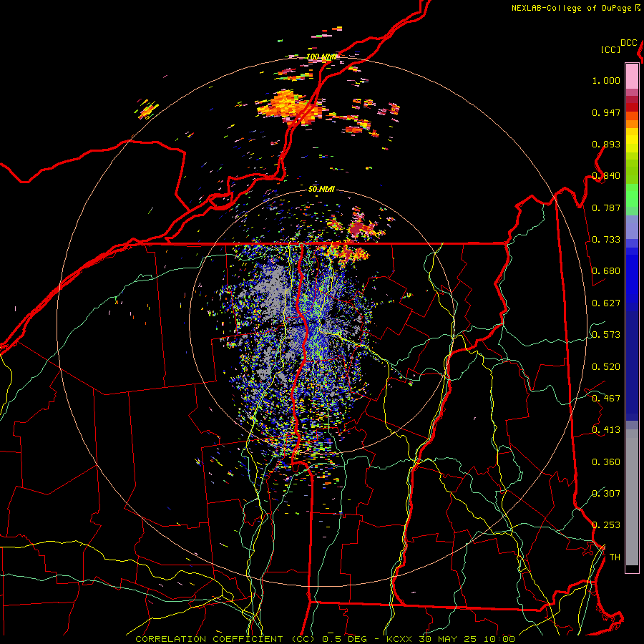Viewport: 644px width, 644px height.
Task: Select the 0.413 color bar value
Action: coord(606,430)
